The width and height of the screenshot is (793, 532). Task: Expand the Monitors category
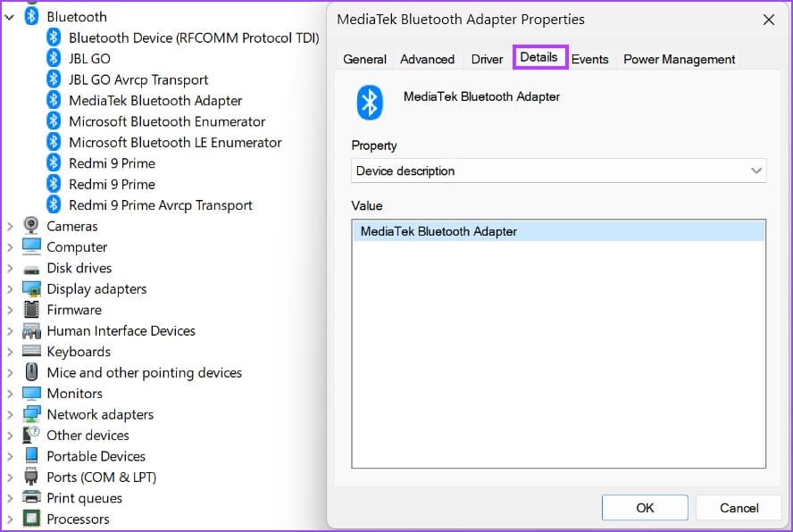(x=10, y=394)
